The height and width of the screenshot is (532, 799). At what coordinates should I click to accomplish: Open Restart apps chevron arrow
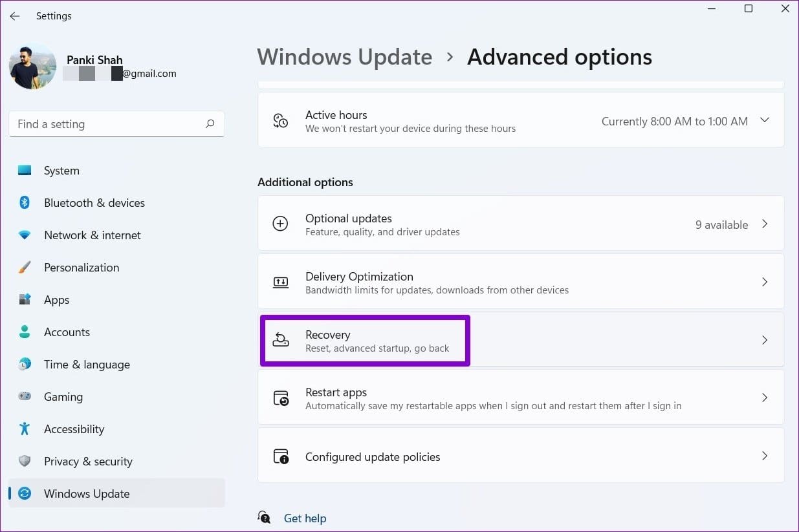coord(765,398)
